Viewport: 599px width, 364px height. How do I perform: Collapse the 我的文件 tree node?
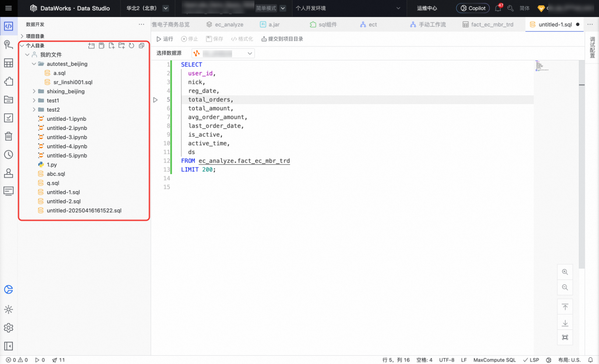tap(27, 55)
